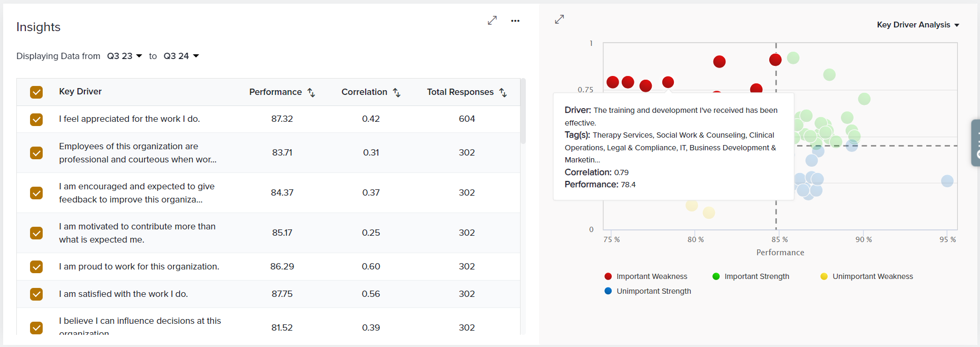The height and width of the screenshot is (347, 980).
Task: Open the Q3 23 start period dropdown
Action: pos(125,56)
